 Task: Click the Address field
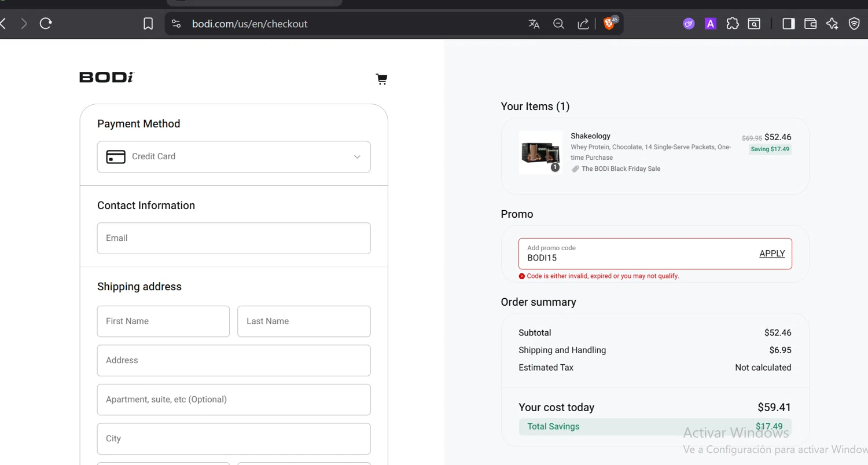[x=234, y=360]
